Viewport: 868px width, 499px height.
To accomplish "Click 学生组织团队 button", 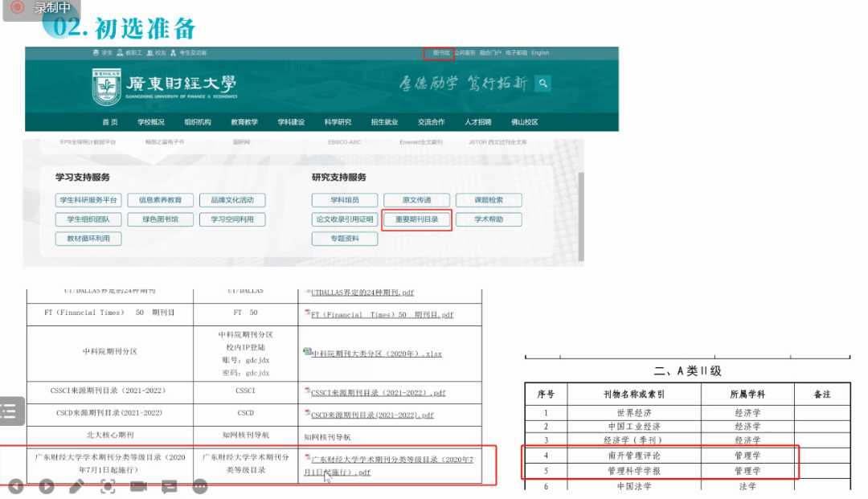I will coord(88,219).
